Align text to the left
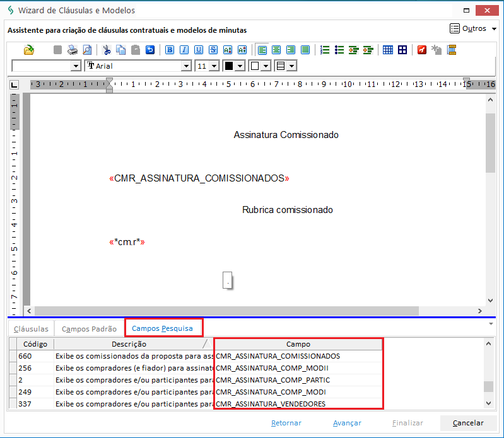The width and height of the screenshot is (504, 438). pyautogui.click(x=262, y=50)
